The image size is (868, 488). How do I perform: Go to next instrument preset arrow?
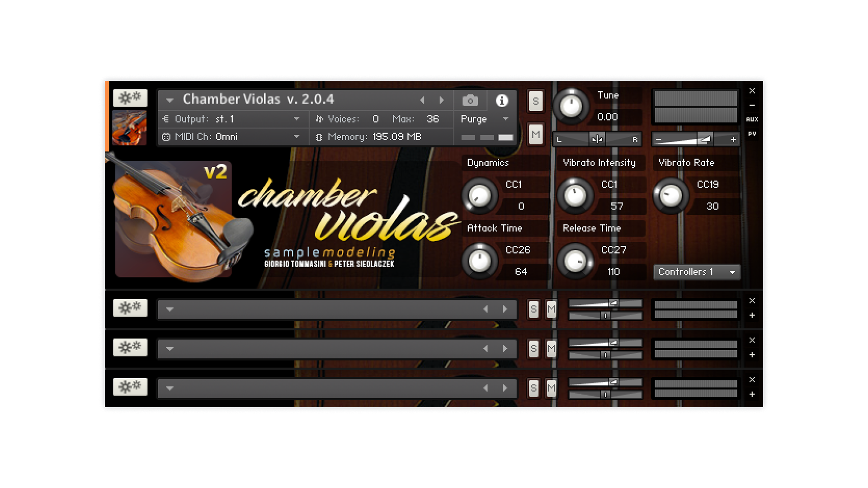(x=442, y=100)
